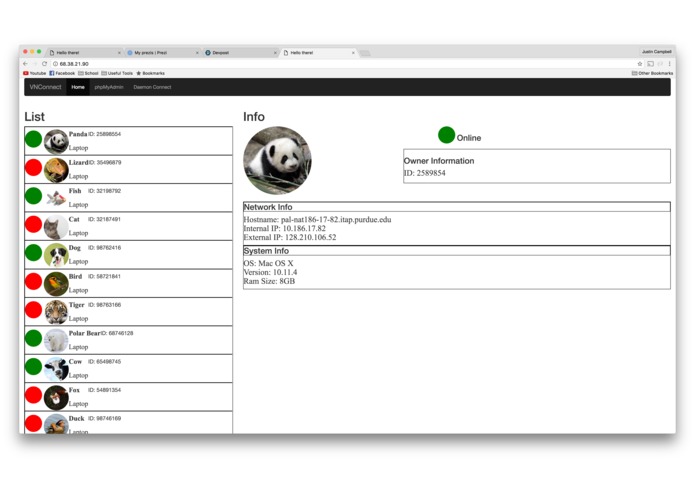Select the Tiger avatar image
This screenshot has height=494, width=695.
tap(56, 312)
